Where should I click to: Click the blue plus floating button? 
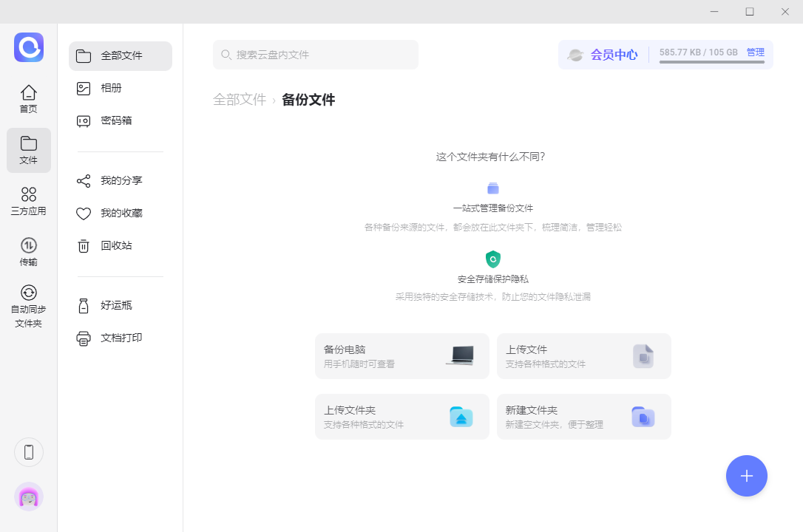pyautogui.click(x=746, y=476)
